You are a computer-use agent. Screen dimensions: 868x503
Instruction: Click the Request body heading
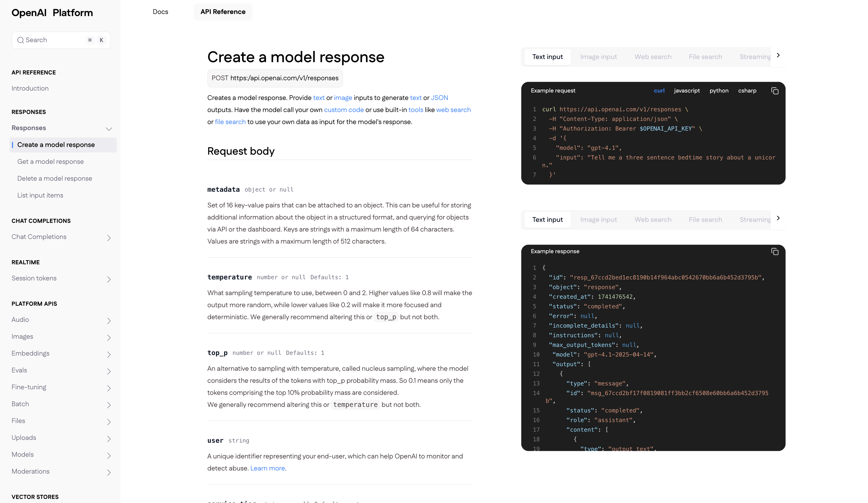click(241, 151)
